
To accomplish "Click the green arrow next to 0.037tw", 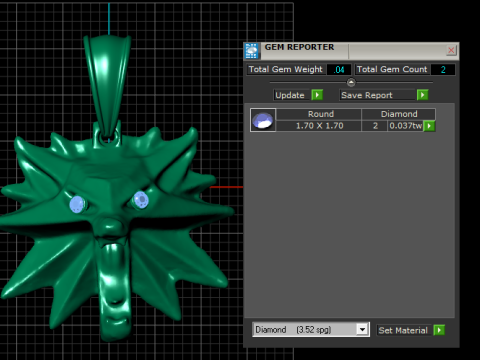I will tap(429, 126).
